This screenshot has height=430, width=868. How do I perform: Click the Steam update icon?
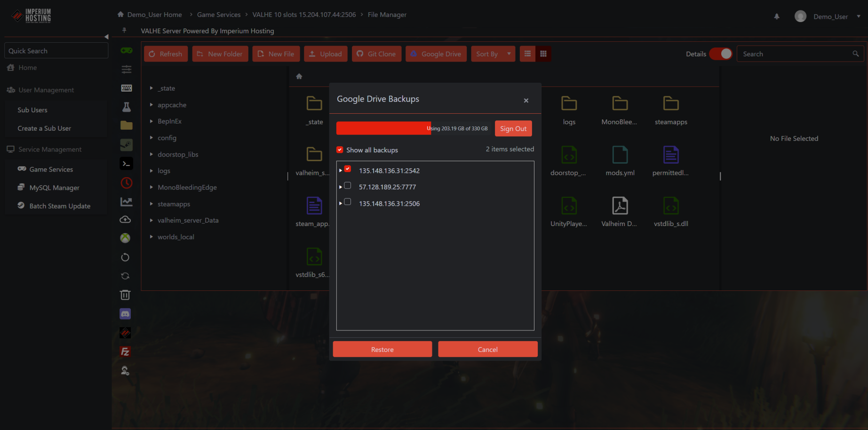[x=126, y=145]
